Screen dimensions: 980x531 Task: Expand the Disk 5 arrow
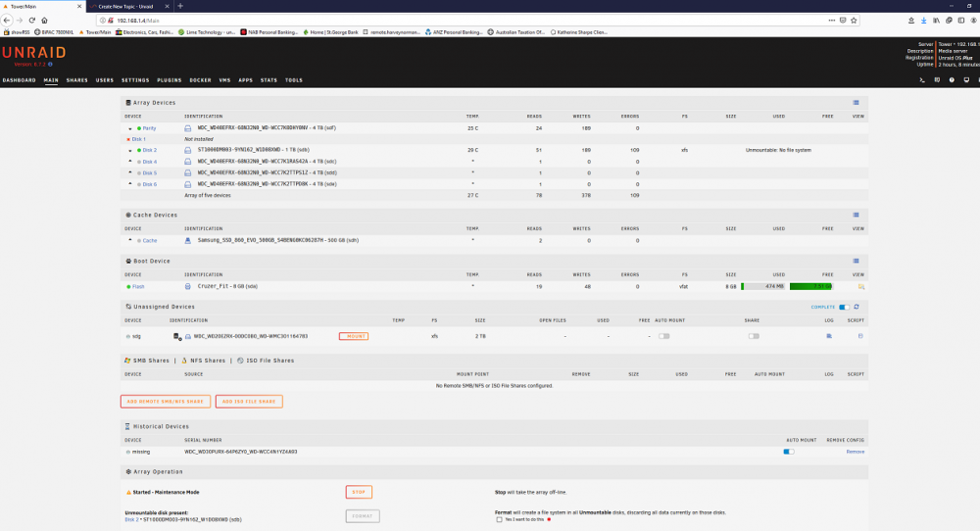pos(130,172)
